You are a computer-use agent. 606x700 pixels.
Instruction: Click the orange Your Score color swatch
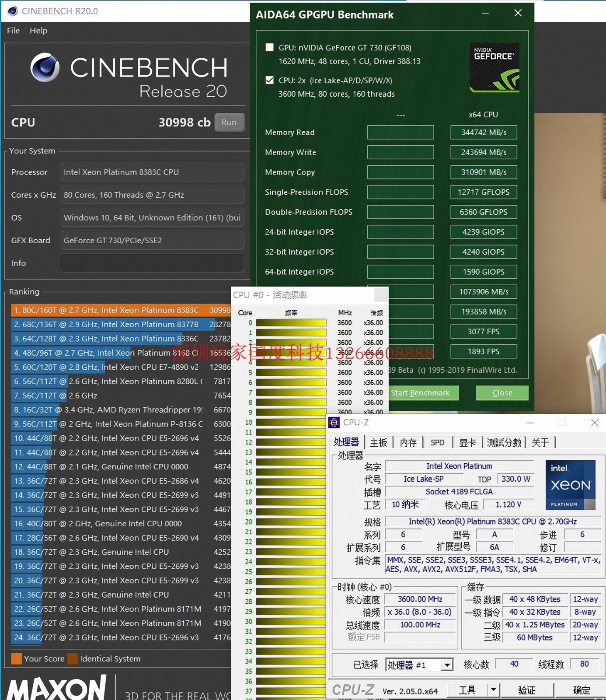click(16, 658)
